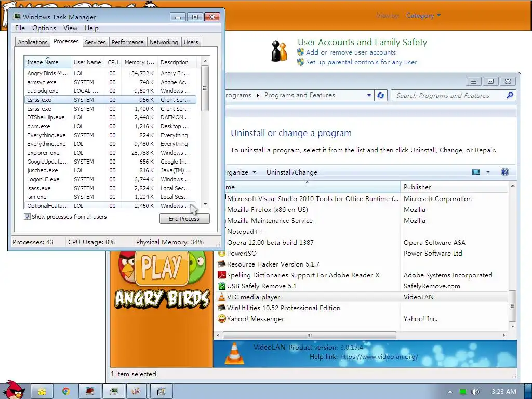Click the Yahoo! Messenger smiley icon
Screen dimensions: 532x399
tap(221, 318)
